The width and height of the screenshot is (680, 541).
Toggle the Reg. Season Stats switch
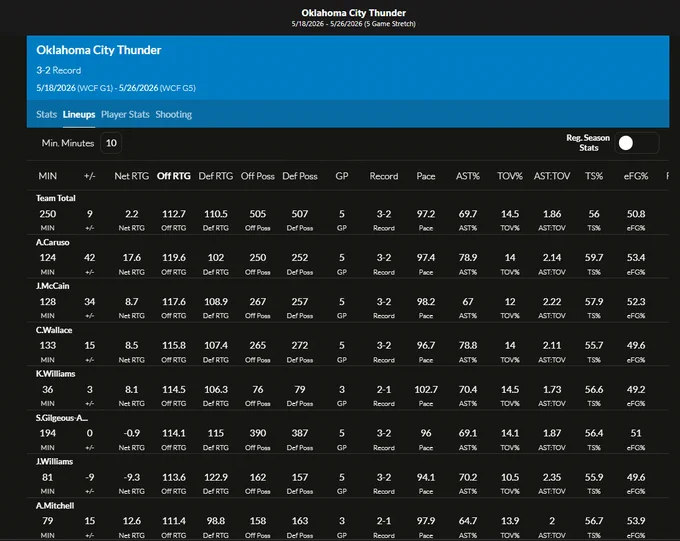(x=636, y=143)
